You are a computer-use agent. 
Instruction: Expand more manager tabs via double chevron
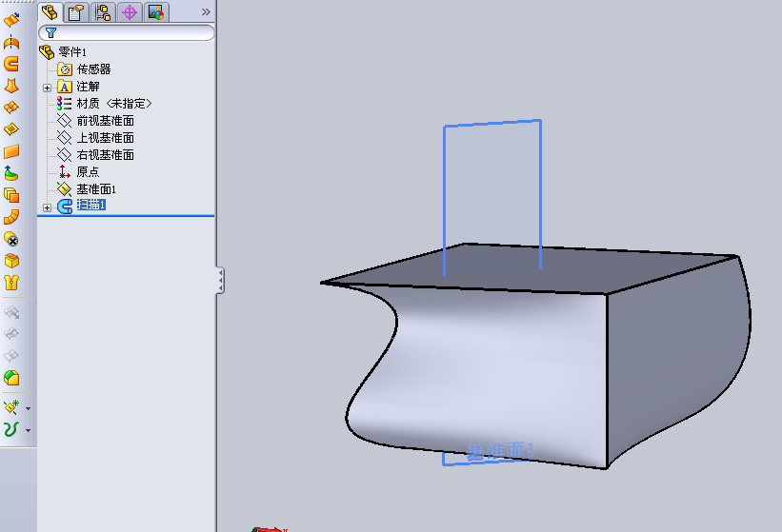[x=206, y=12]
